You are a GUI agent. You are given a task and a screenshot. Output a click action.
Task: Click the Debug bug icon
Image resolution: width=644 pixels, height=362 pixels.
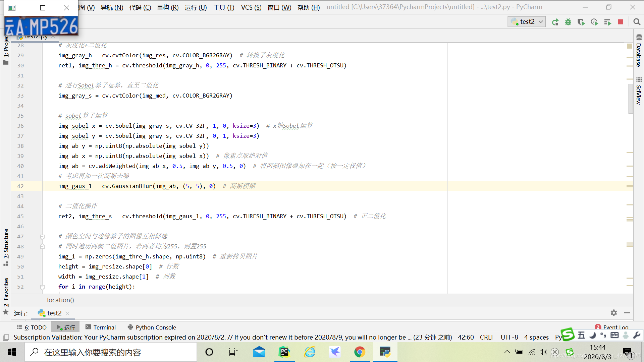(x=568, y=22)
